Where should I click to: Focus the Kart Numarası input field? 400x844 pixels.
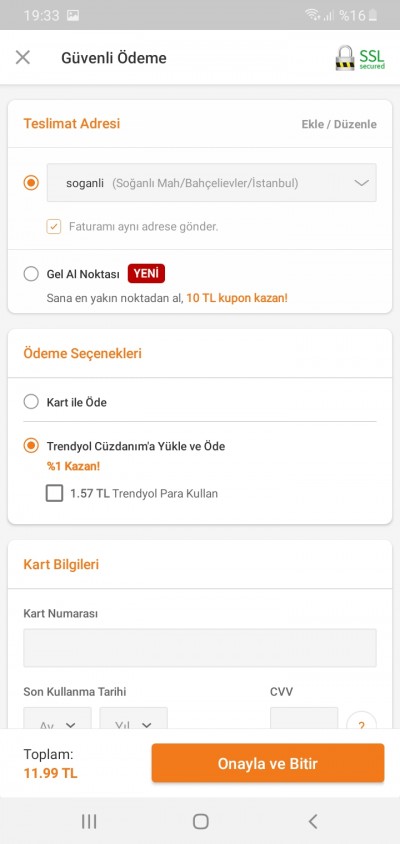point(200,648)
